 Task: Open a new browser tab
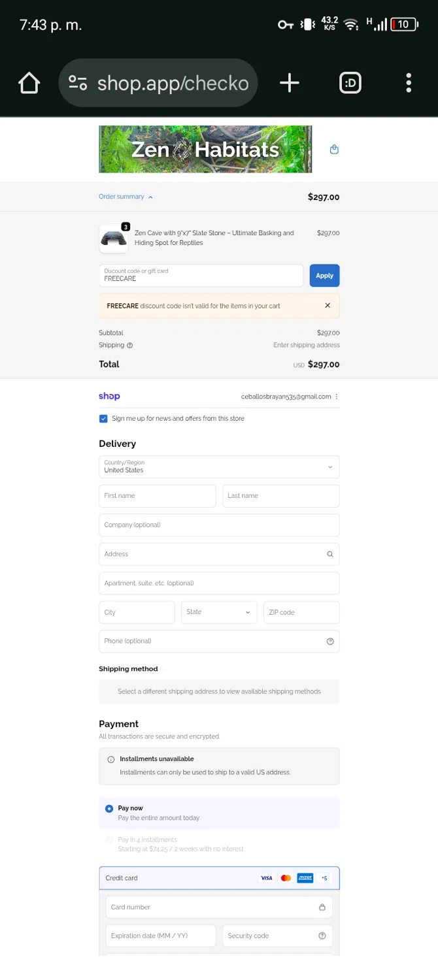coord(289,83)
